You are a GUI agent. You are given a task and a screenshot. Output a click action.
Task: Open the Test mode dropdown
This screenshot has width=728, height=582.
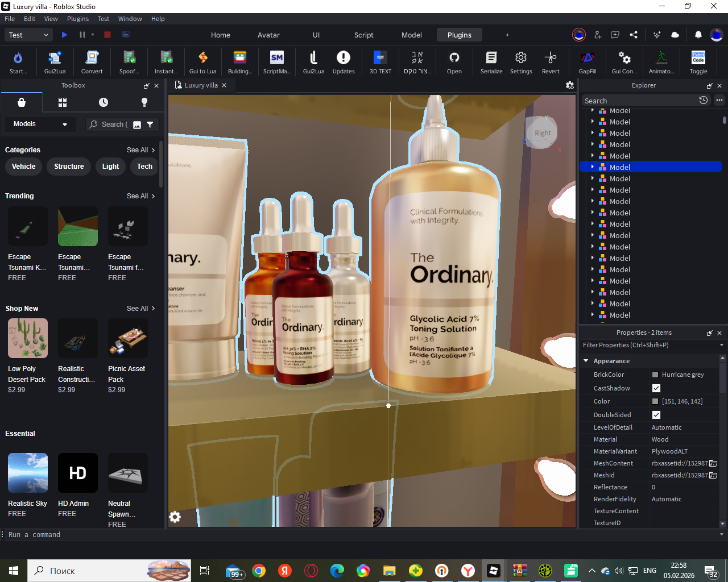[29, 35]
